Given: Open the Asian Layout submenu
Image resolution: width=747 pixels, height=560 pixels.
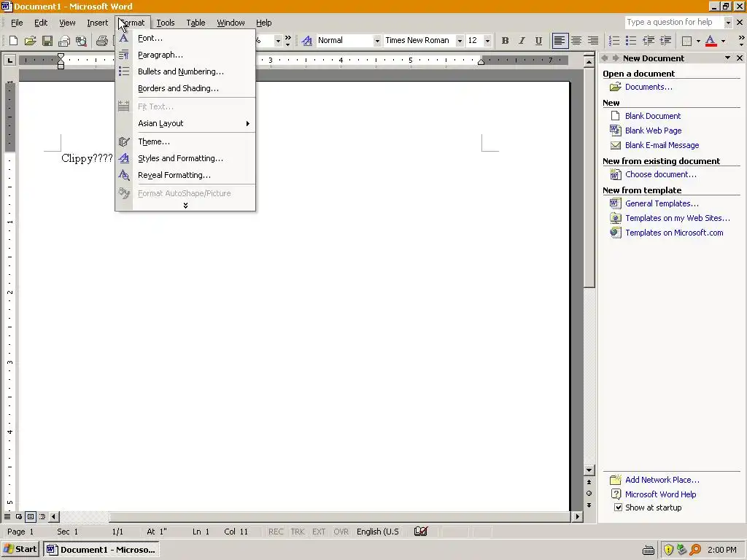Looking at the screenshot, I should coord(185,123).
